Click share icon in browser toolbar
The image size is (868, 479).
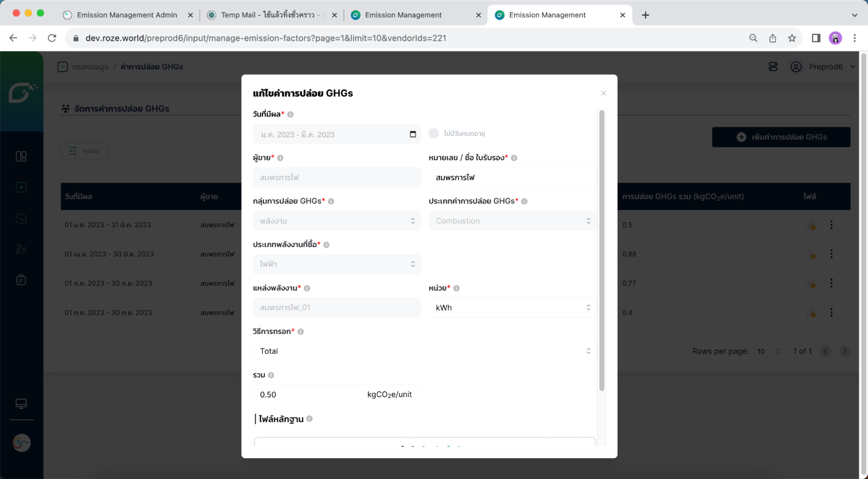(x=772, y=38)
